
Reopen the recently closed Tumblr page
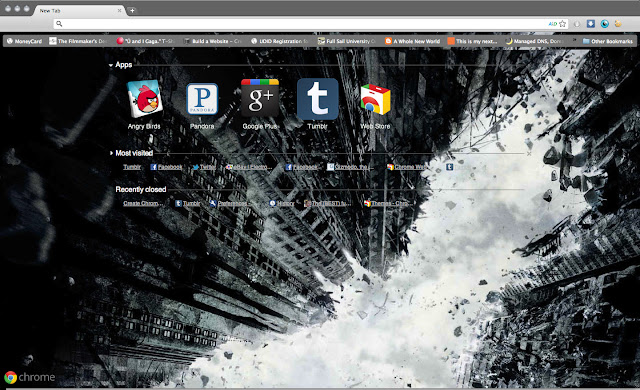[x=188, y=203]
